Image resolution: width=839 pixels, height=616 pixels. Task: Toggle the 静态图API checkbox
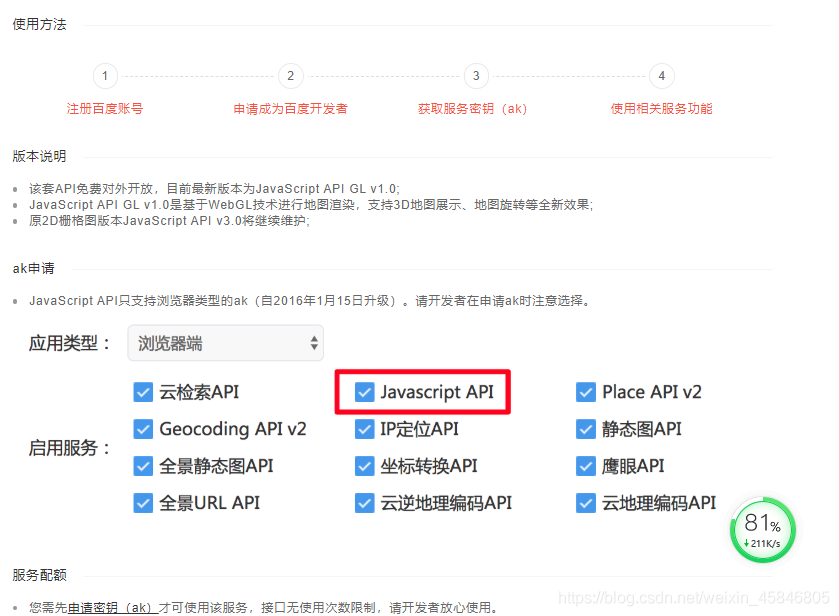point(586,429)
